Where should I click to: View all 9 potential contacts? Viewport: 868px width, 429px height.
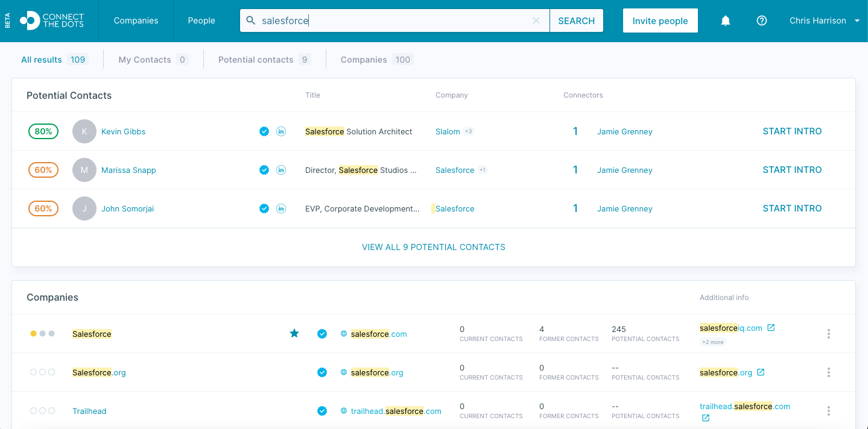tap(434, 247)
